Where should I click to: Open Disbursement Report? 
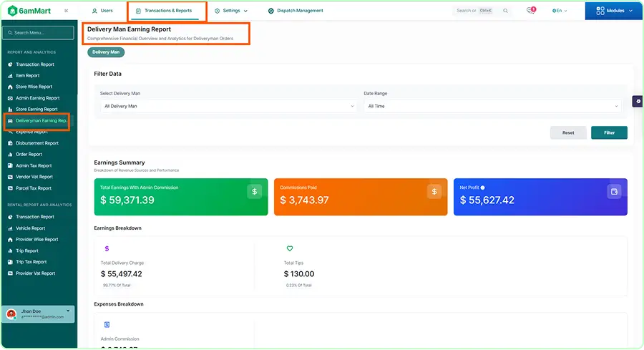click(x=37, y=143)
